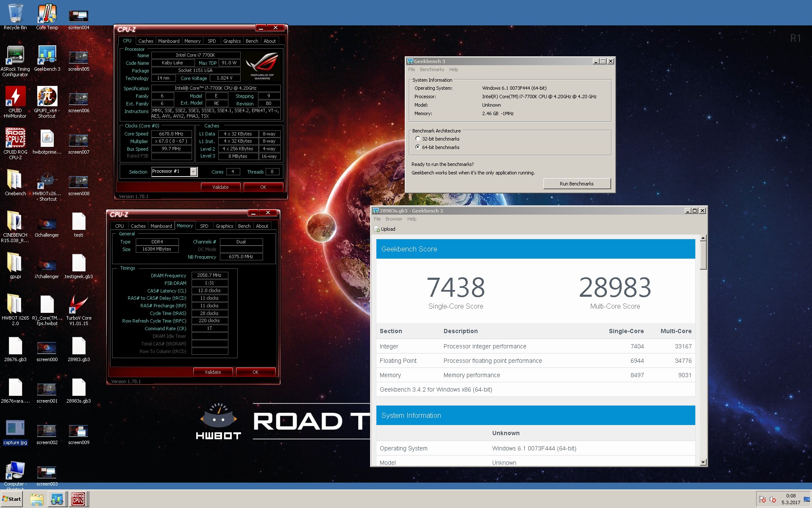The width and height of the screenshot is (812, 508).
Task: Click the scroll down arrow in results
Action: click(x=703, y=462)
